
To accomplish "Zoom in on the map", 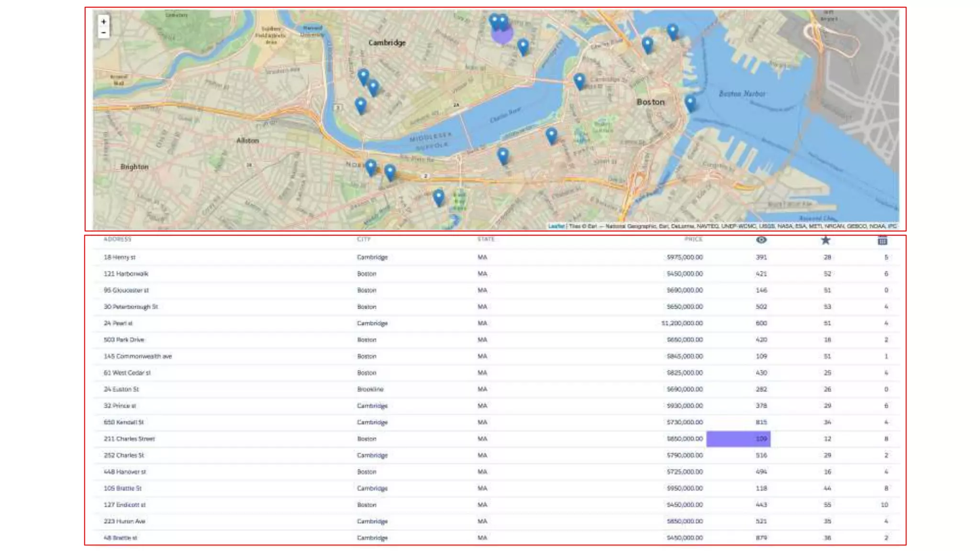I will coord(103,22).
